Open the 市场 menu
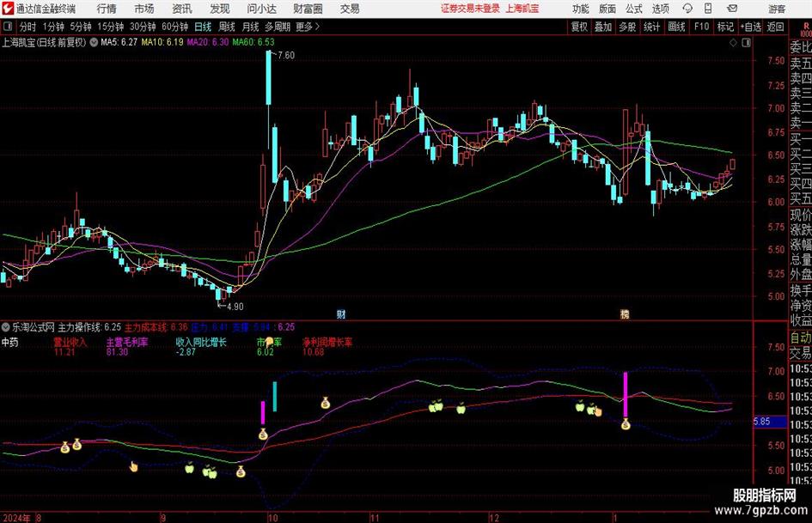This screenshot has width=812, height=523. [144, 9]
